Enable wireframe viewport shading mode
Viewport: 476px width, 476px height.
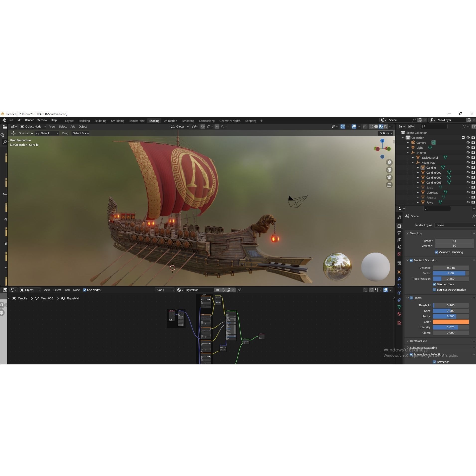371,126
